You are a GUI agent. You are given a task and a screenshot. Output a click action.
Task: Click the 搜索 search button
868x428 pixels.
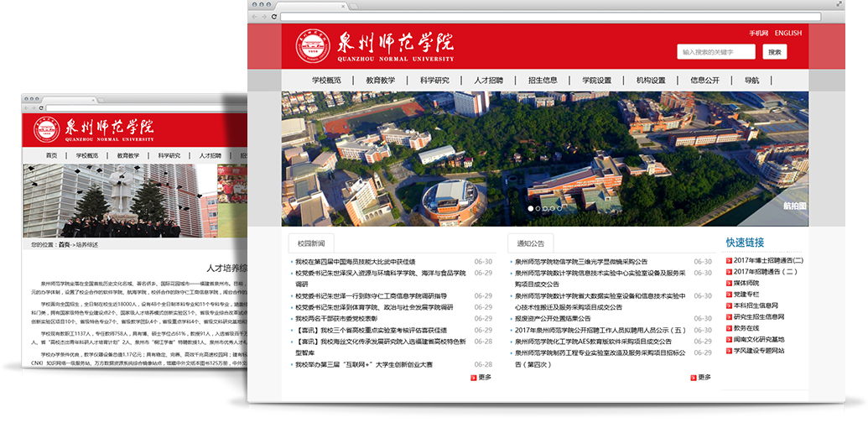pos(775,52)
